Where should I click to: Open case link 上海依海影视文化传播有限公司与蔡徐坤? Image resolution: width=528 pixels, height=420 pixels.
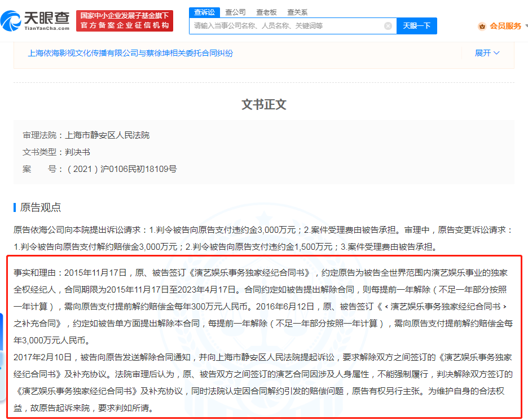(x=130, y=53)
